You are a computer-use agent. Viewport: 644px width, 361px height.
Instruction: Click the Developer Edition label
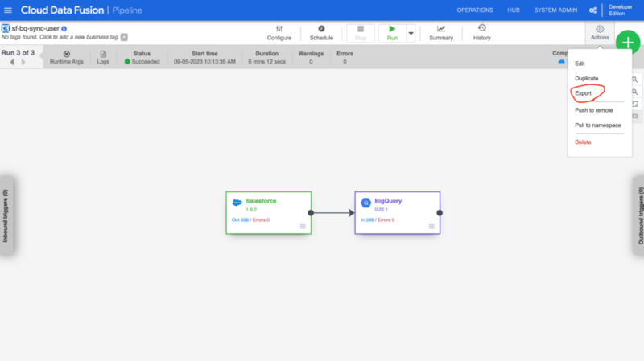[x=620, y=10]
